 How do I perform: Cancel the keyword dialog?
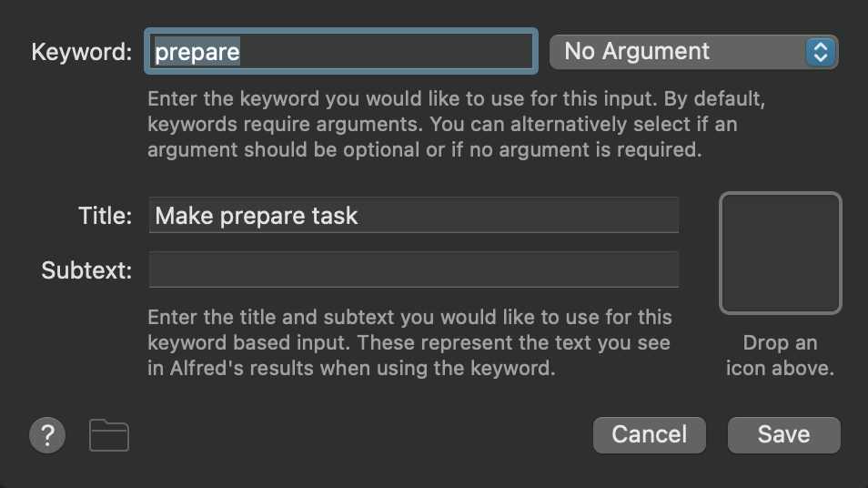click(650, 435)
